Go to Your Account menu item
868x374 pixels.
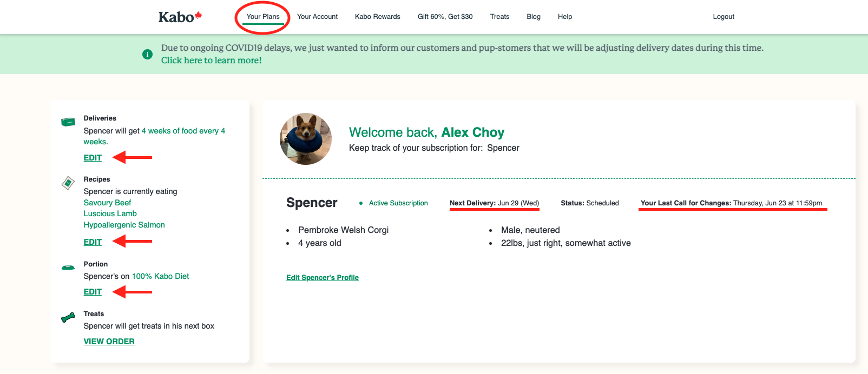[317, 17]
